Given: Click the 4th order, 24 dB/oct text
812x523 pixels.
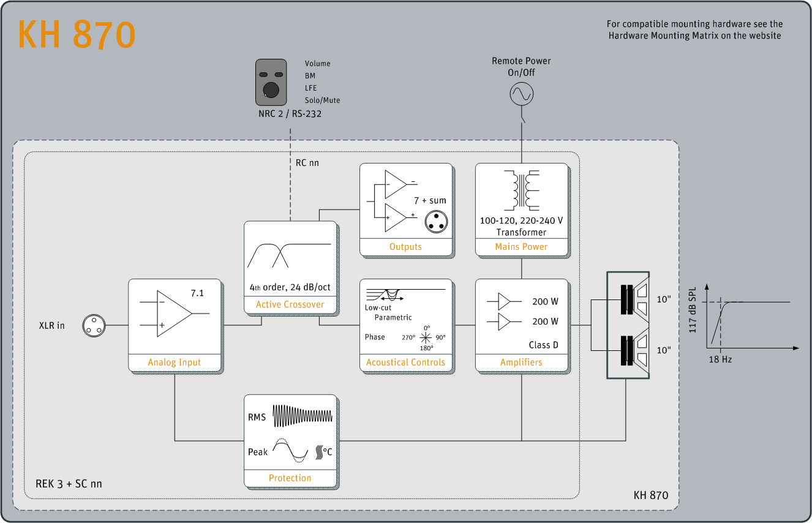Looking at the screenshot, I should click(290, 287).
